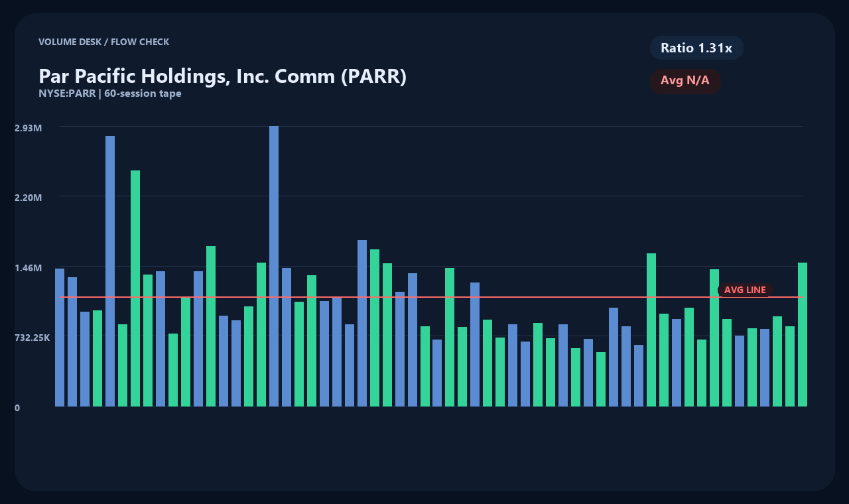Click the VOLUME DESK / FLOW CHECK header
This screenshot has width=849, height=504.
tap(103, 42)
